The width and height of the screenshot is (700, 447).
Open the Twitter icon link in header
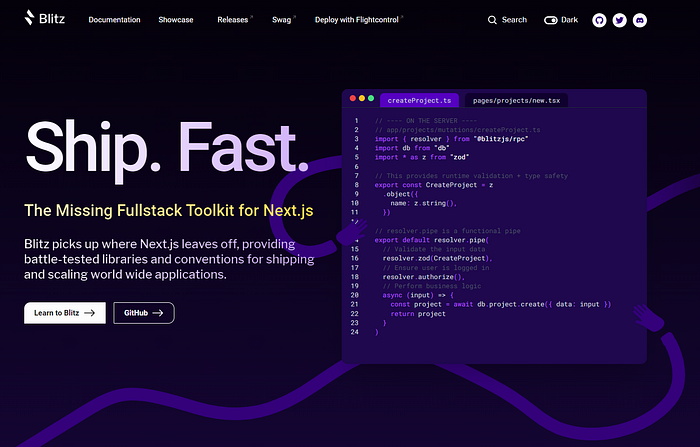[619, 20]
